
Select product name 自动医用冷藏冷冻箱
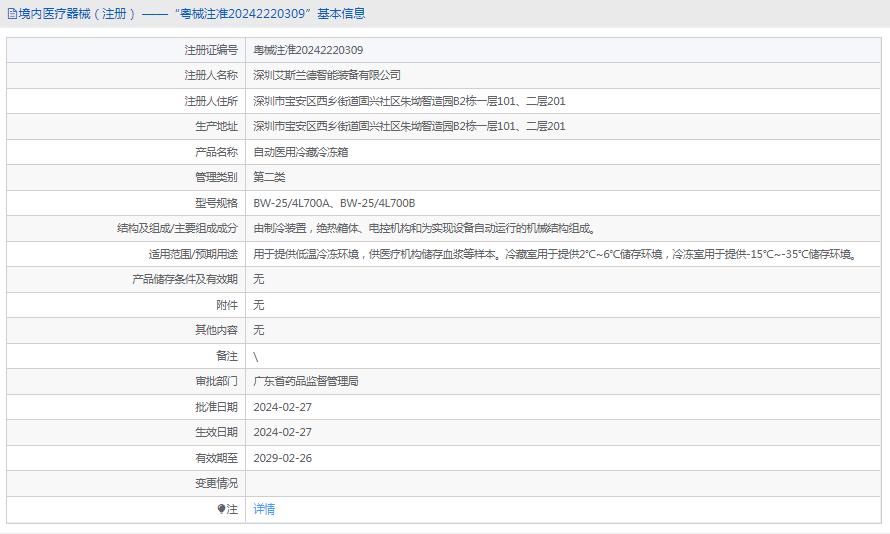(301, 152)
